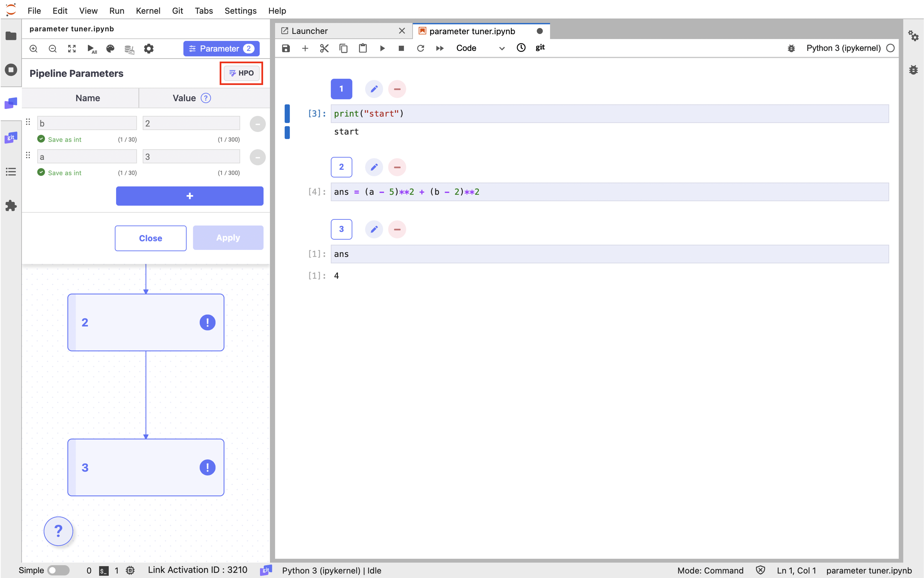Viewport: 924px width, 578px height.
Task: Open the Code cell type dropdown
Action: [x=480, y=48]
